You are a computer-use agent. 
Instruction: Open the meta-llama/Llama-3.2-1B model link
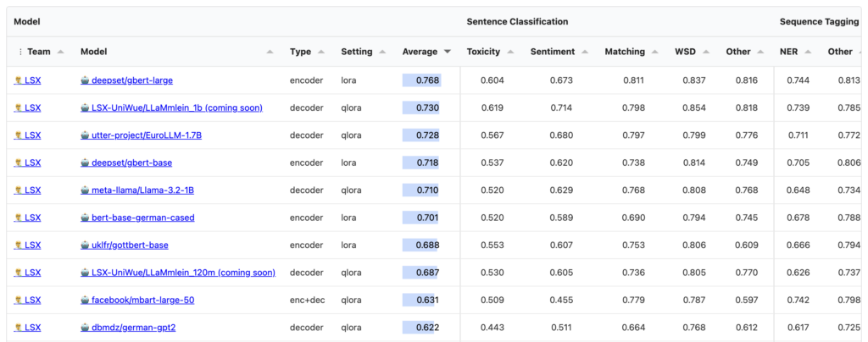(148, 190)
